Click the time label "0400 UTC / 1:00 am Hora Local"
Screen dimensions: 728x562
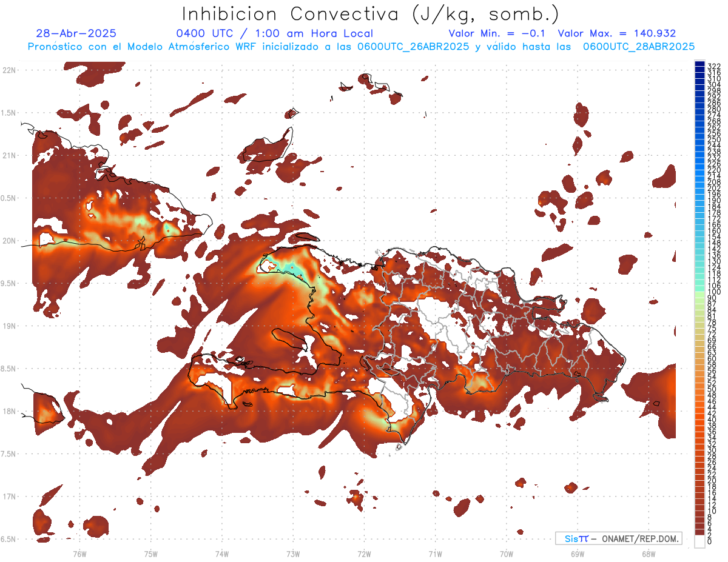tap(274, 33)
